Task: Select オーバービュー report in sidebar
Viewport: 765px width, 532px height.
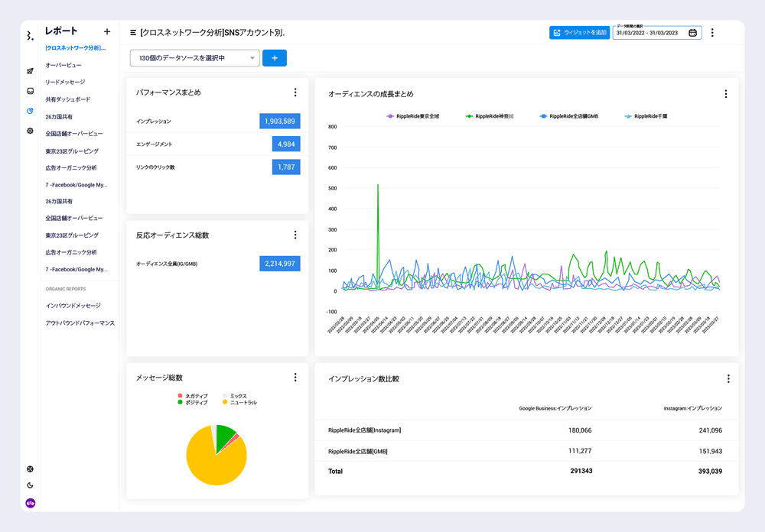Action: (x=63, y=66)
